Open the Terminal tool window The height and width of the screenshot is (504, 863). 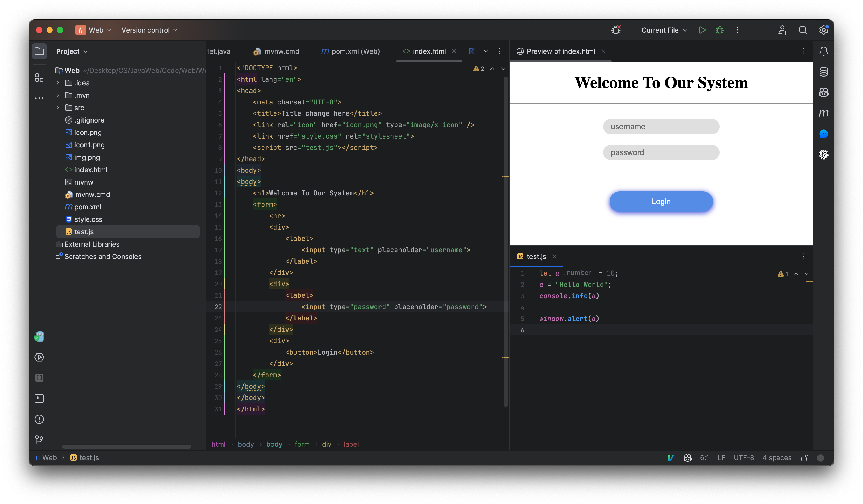39,399
